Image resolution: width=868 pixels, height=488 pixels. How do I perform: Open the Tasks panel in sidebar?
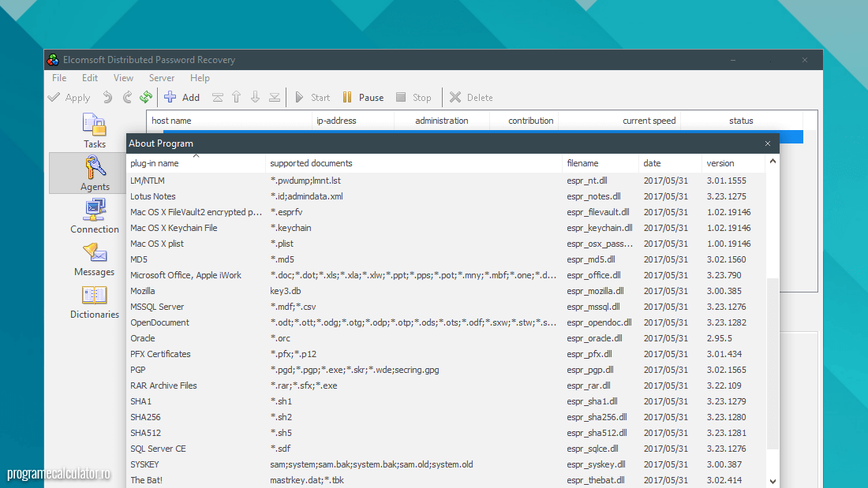(95, 131)
